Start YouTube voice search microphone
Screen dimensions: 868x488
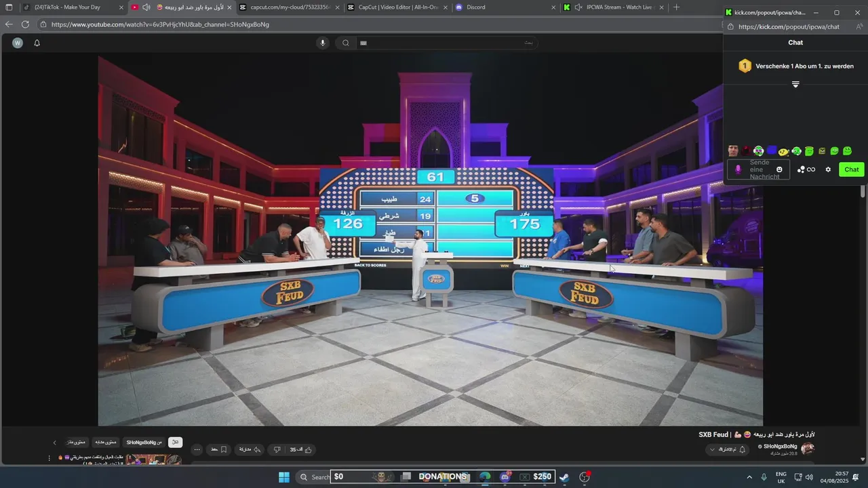[323, 43]
